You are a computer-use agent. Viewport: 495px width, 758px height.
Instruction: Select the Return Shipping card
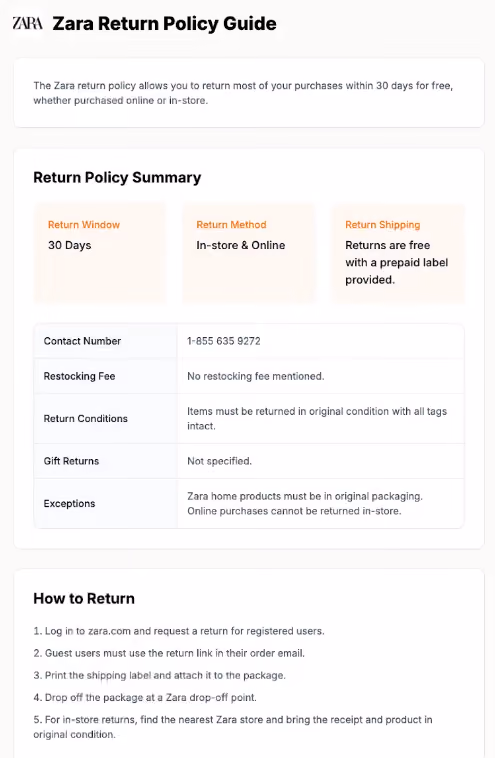397,253
